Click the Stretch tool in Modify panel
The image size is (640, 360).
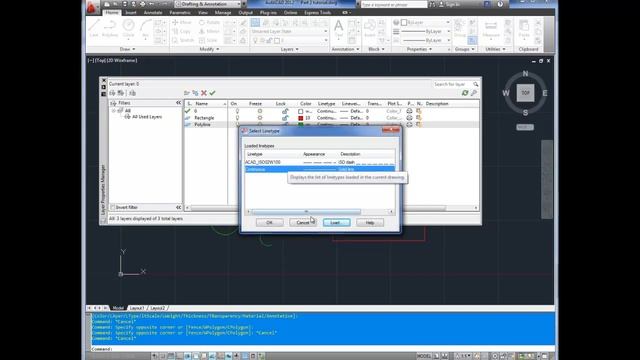click(183, 40)
